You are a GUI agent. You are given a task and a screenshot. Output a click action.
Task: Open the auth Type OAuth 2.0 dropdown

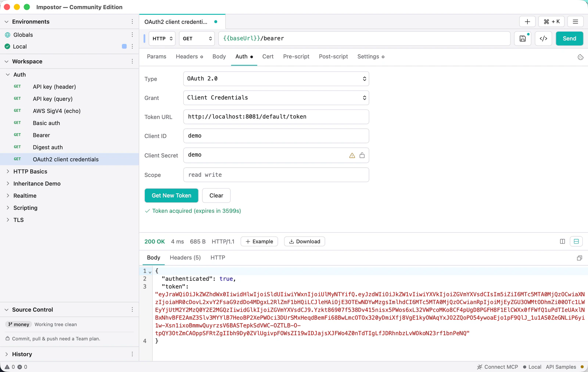pos(276,79)
